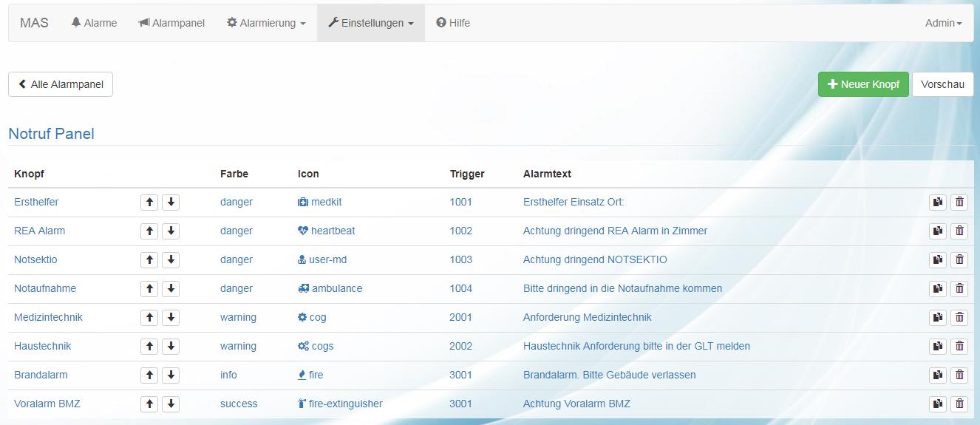Open the Alarmierung dropdown menu
Viewport: 980px width, 425px height.
266,23
